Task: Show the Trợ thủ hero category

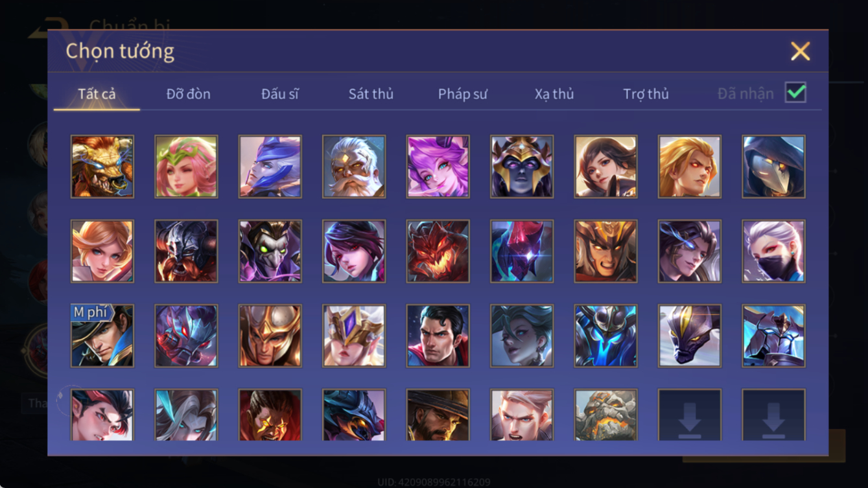Action: coord(646,94)
